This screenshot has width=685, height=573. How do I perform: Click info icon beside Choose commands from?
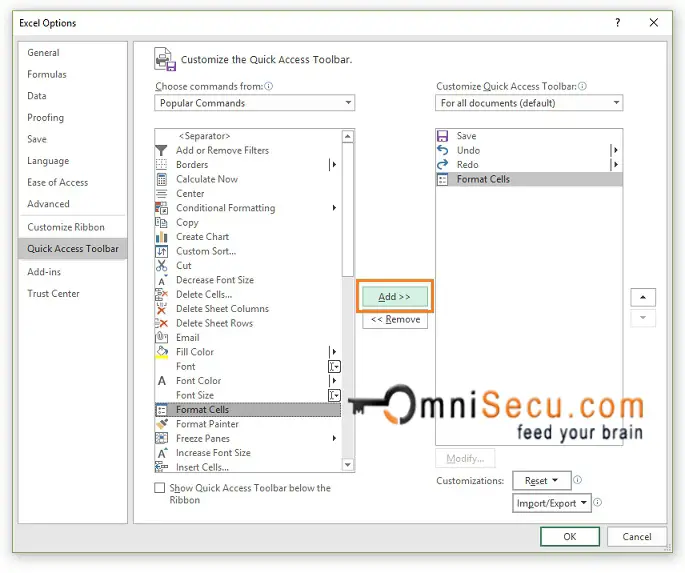pos(269,86)
